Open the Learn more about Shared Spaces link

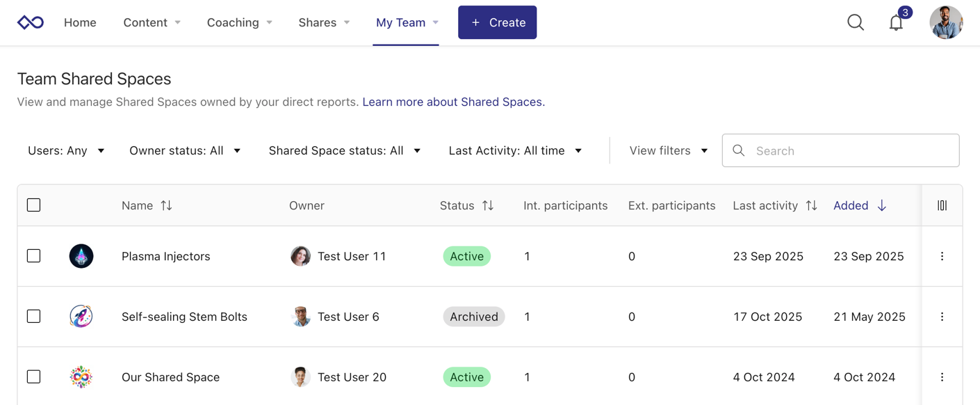(452, 102)
